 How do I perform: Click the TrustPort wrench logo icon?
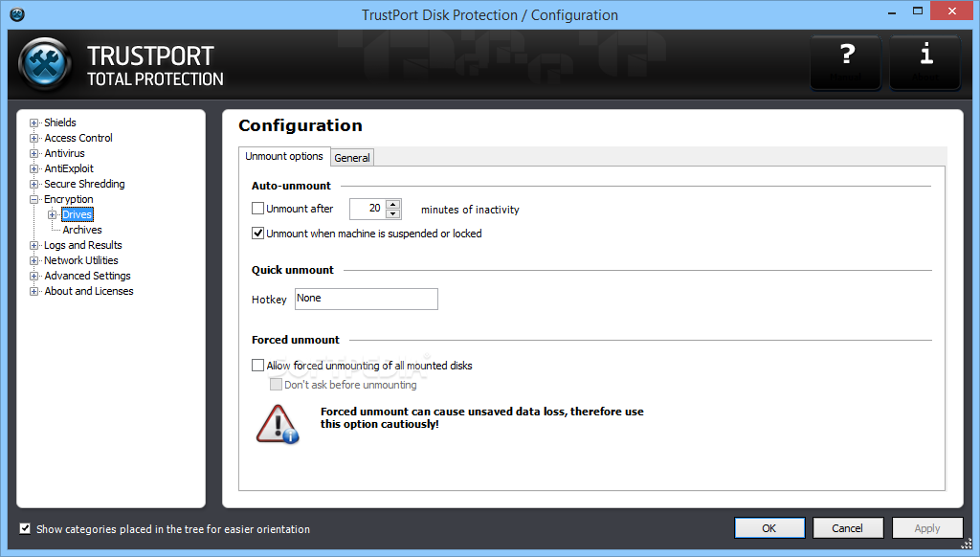click(45, 64)
